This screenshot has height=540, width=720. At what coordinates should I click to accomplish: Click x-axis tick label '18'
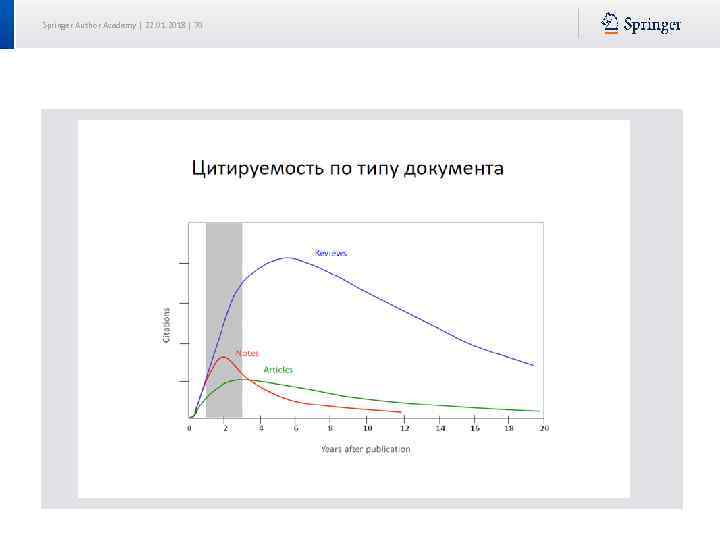click(x=509, y=428)
